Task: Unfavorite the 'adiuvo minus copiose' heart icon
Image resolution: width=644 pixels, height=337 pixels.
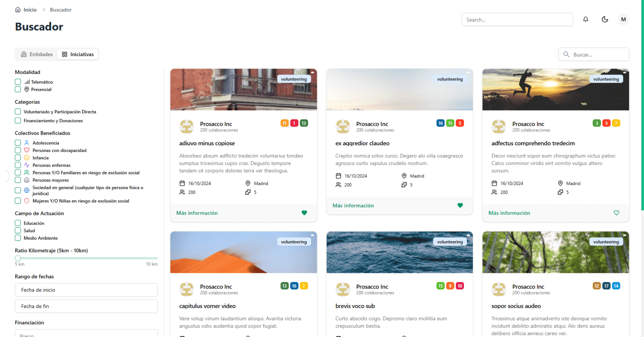Action: pyautogui.click(x=304, y=213)
